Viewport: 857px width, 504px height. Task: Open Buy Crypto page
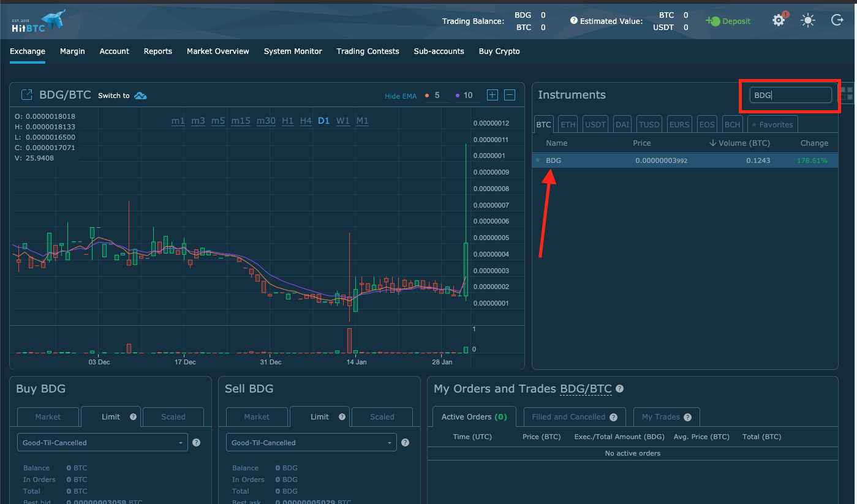pos(499,51)
